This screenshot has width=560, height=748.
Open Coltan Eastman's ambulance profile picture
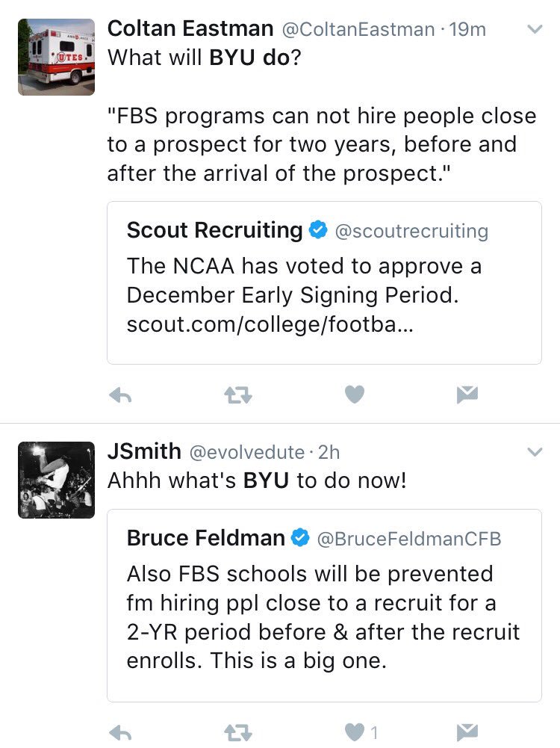[x=56, y=58]
